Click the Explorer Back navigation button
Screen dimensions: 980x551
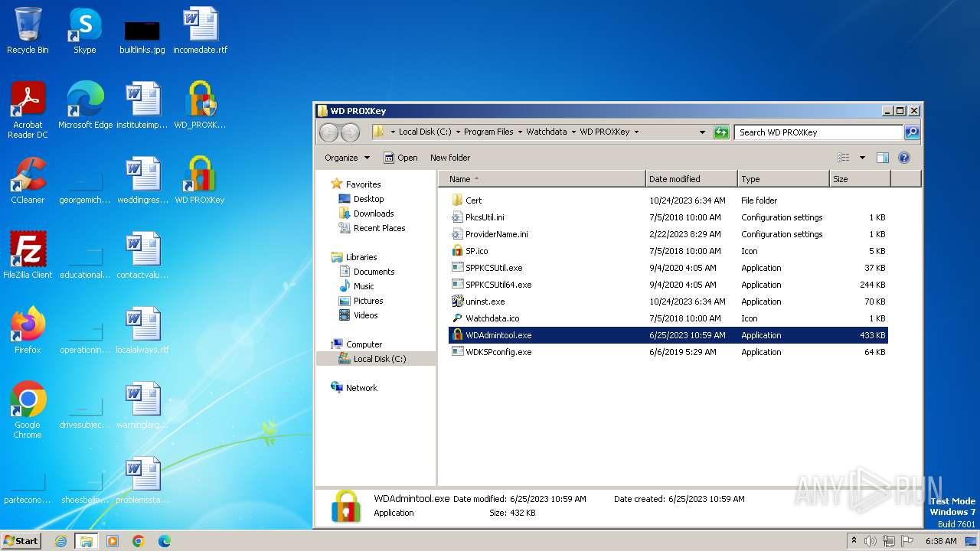pyautogui.click(x=329, y=132)
